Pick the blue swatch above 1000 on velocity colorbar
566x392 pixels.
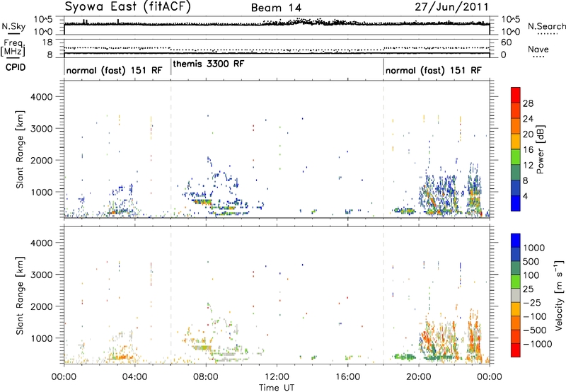[516, 241]
